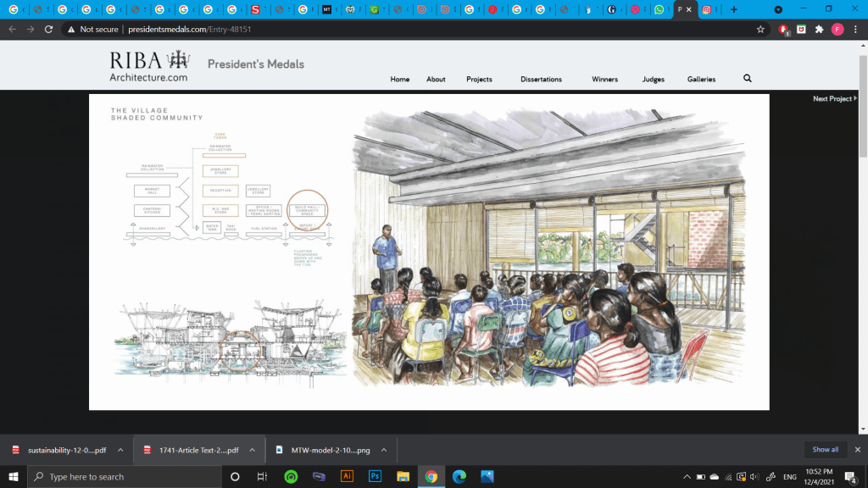This screenshot has width=868, height=488.
Task: Open the Dissertations menu item
Action: 541,79
